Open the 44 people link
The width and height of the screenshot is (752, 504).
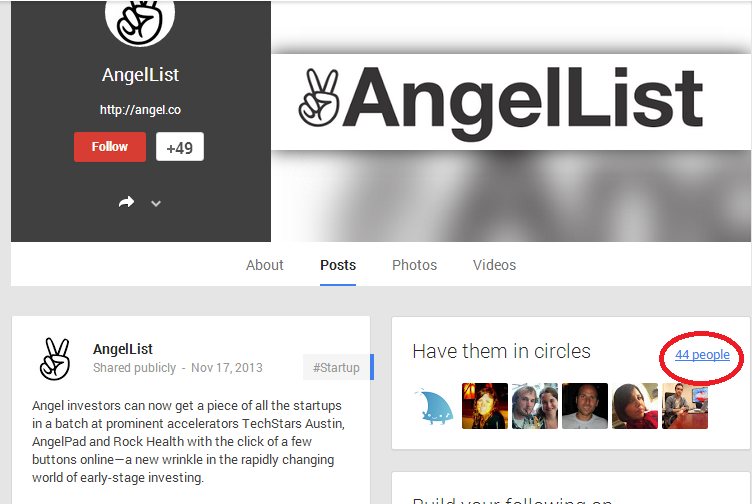pyautogui.click(x=702, y=355)
